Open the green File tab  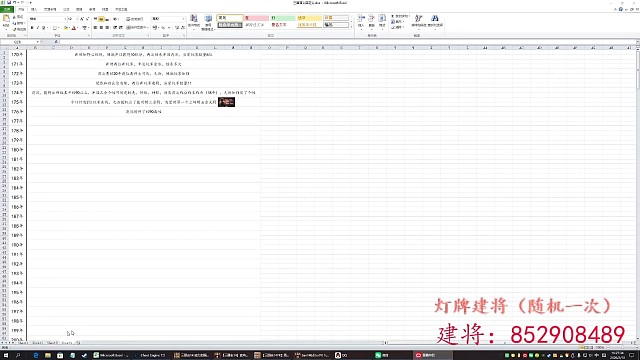(x=7, y=9)
